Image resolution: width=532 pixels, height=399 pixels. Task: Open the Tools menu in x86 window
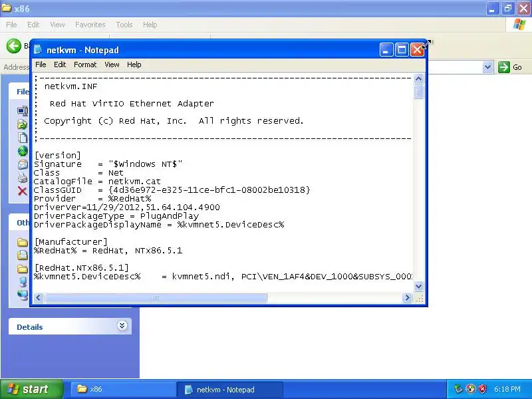coord(124,25)
